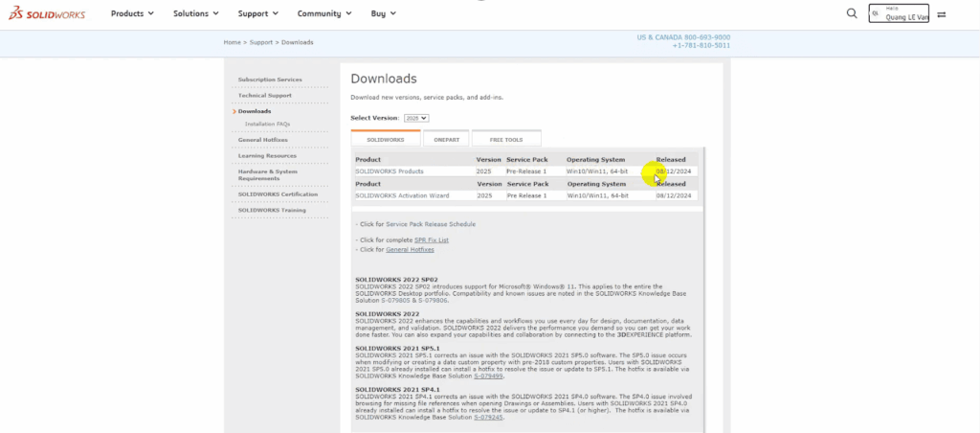Open Knowledge Base Solution S-079499 link
980x433 pixels.
tap(489, 376)
